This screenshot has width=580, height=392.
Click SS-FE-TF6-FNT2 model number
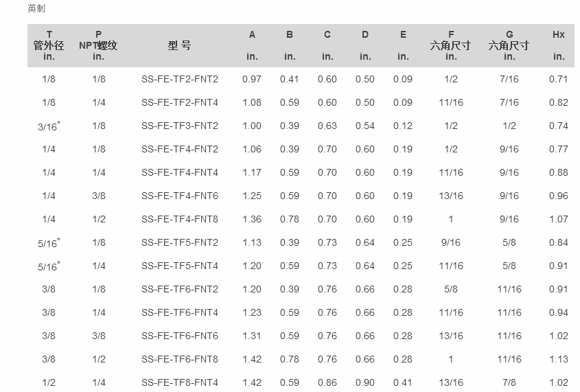[x=179, y=289]
